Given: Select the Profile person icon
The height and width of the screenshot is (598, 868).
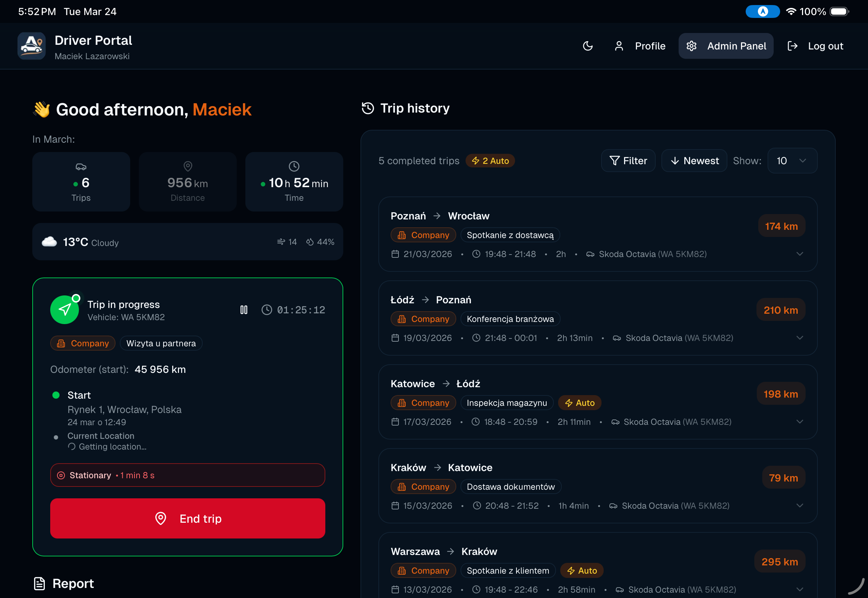Looking at the screenshot, I should pos(619,46).
